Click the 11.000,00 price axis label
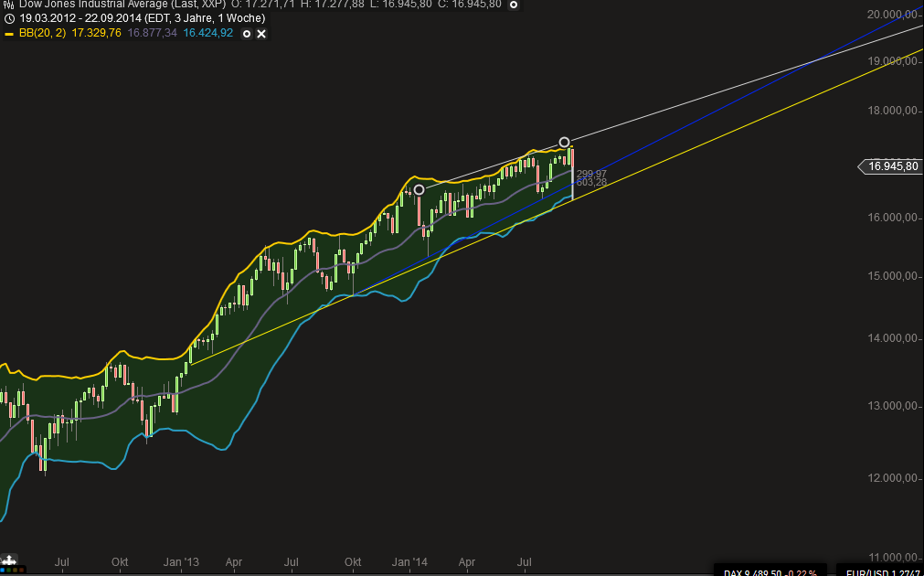 893,557
